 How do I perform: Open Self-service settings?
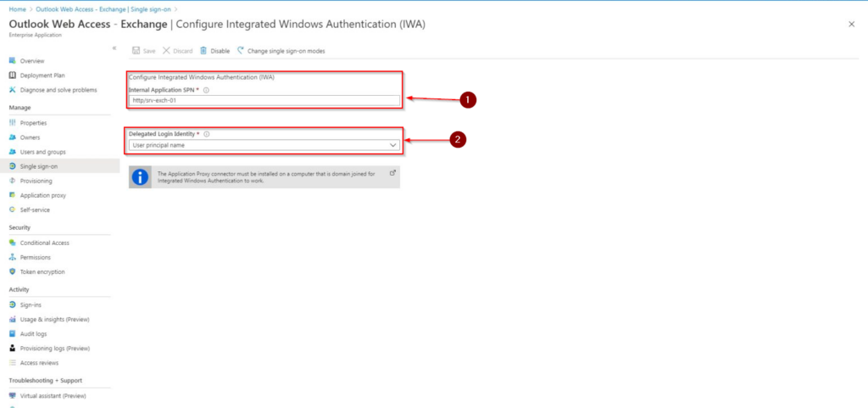[x=35, y=210]
